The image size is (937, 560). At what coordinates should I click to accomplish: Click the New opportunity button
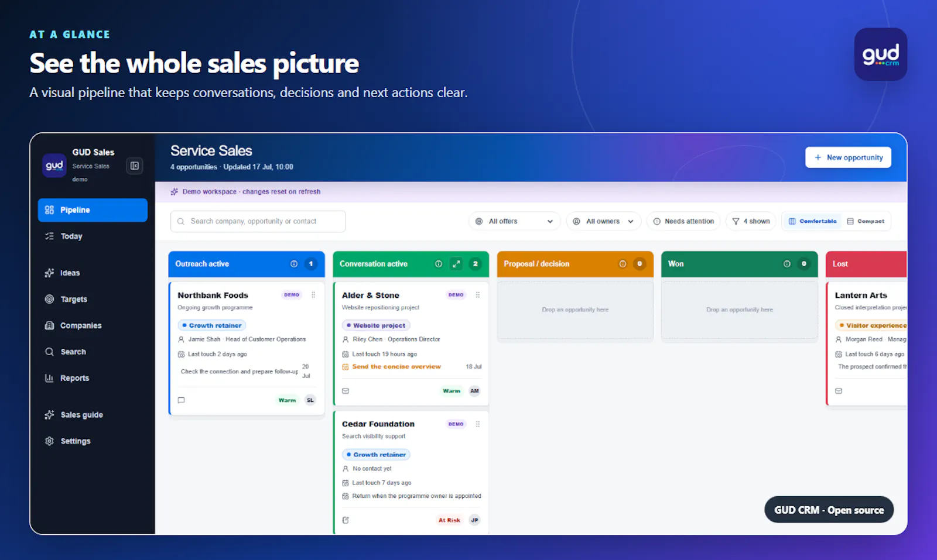coord(848,157)
